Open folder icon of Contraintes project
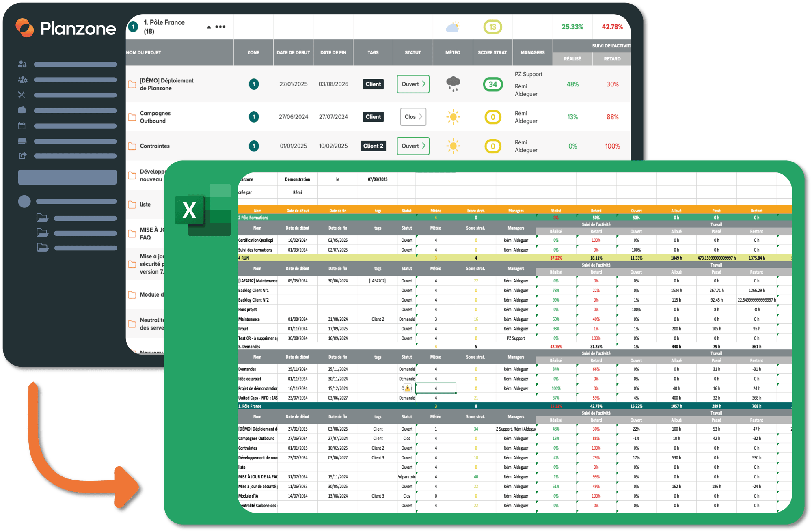Viewport: 812px width, 532px height. pos(132,146)
